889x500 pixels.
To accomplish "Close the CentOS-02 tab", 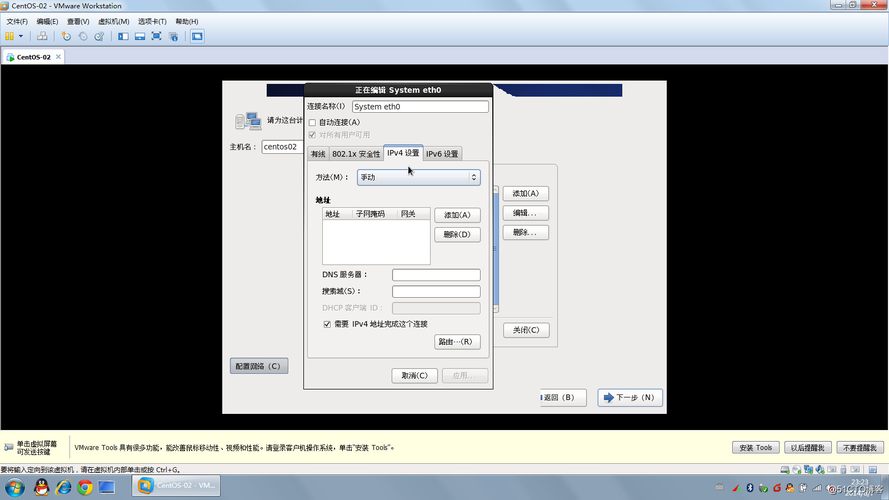I will 58,57.
